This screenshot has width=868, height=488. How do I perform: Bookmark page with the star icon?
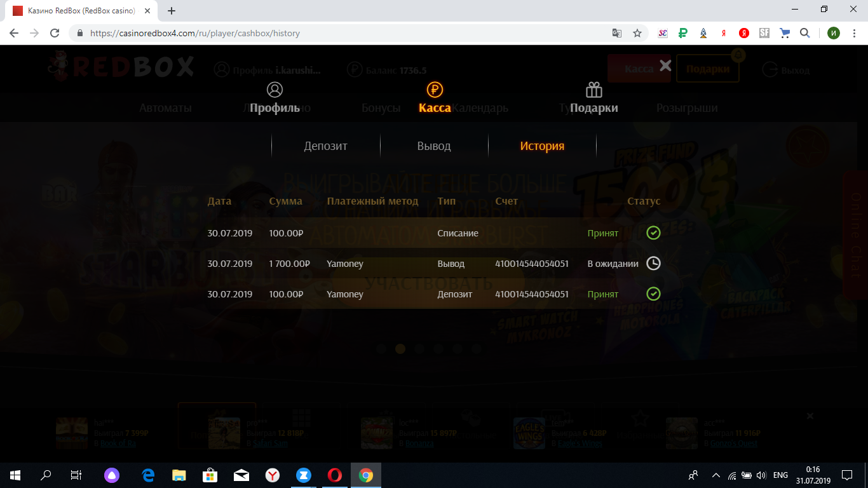(x=637, y=33)
